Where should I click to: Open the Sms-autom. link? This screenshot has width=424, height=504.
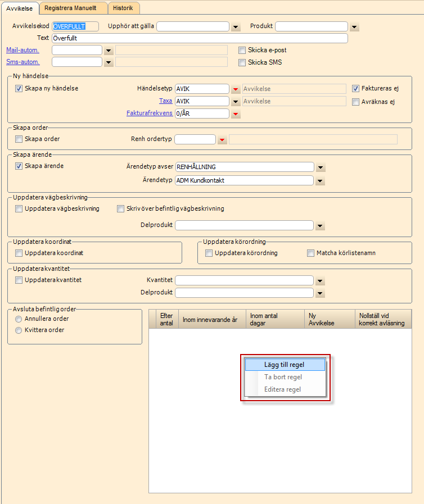23,62
